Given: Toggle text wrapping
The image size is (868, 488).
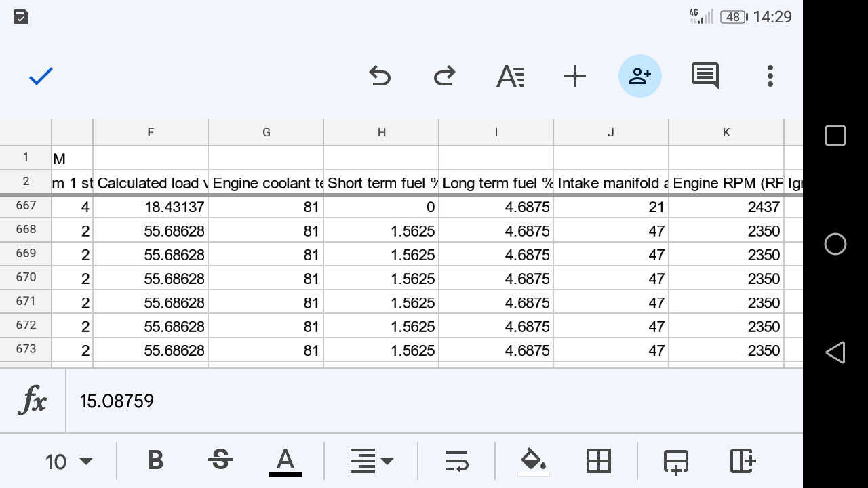Looking at the screenshot, I should point(456,461).
